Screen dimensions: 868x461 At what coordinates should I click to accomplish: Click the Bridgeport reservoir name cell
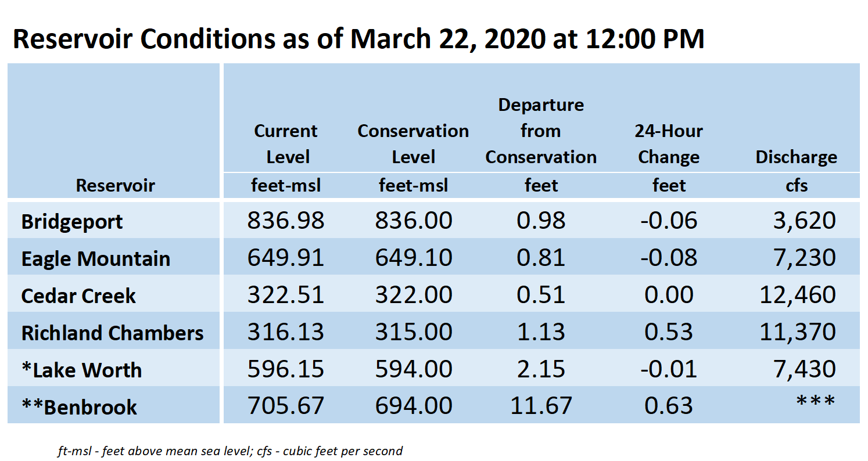72,222
